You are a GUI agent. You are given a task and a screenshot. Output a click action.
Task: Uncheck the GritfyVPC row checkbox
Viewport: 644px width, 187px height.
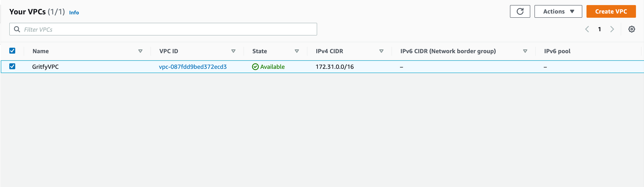tap(12, 66)
